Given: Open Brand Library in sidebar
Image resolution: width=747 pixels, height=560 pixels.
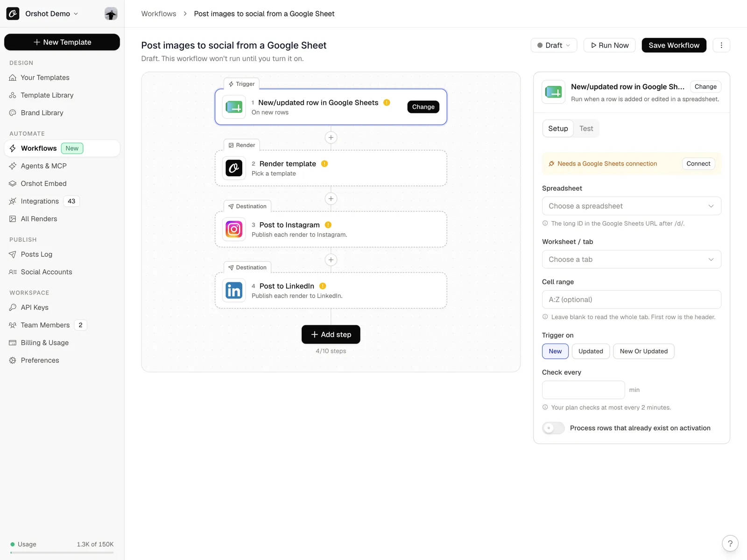Looking at the screenshot, I should pos(62,113).
